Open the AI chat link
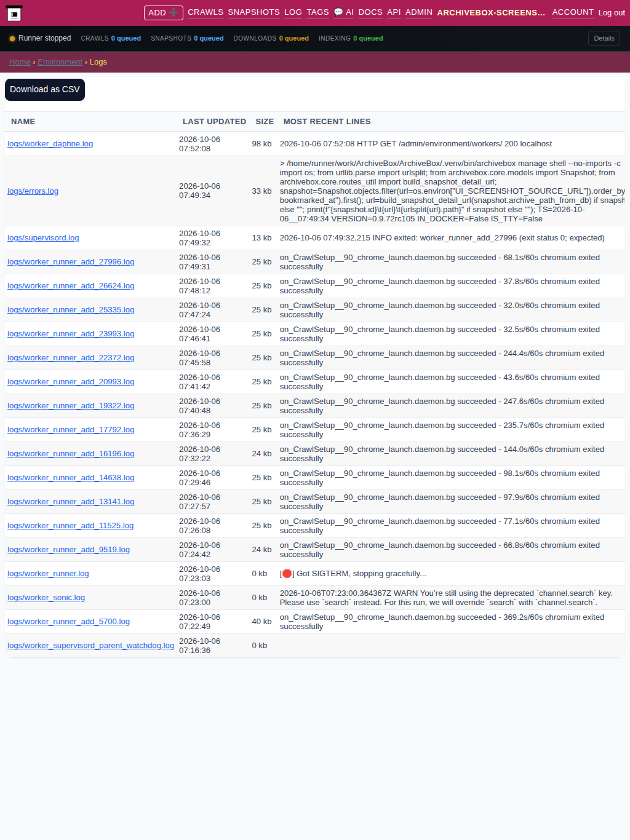The height and width of the screenshot is (840, 630). [343, 12]
